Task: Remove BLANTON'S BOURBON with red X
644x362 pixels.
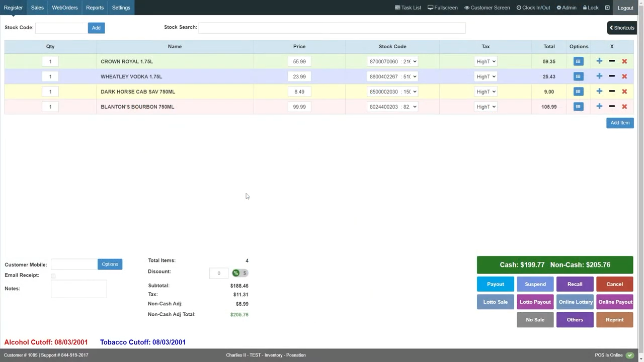Action: point(624,107)
